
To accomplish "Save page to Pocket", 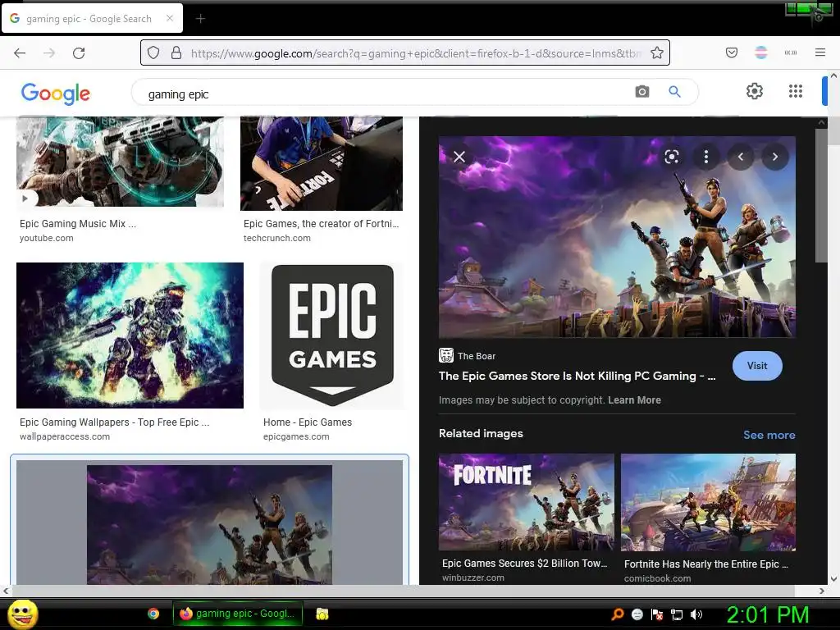I will pos(732,52).
